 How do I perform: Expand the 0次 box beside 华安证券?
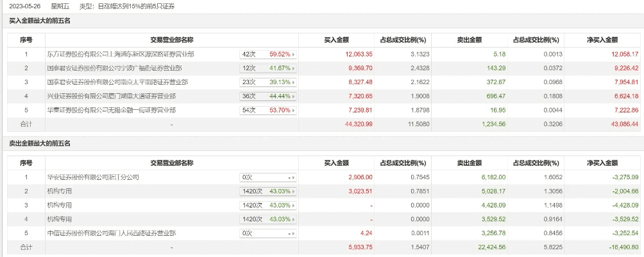[268, 177]
